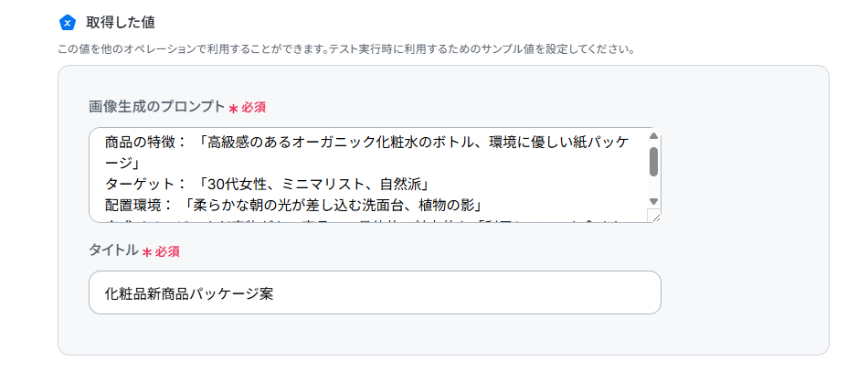This screenshot has height=372, width=868.
Task: Focus the タイトル field containing 化粧品新商品パッケージ案
Action: [375, 292]
